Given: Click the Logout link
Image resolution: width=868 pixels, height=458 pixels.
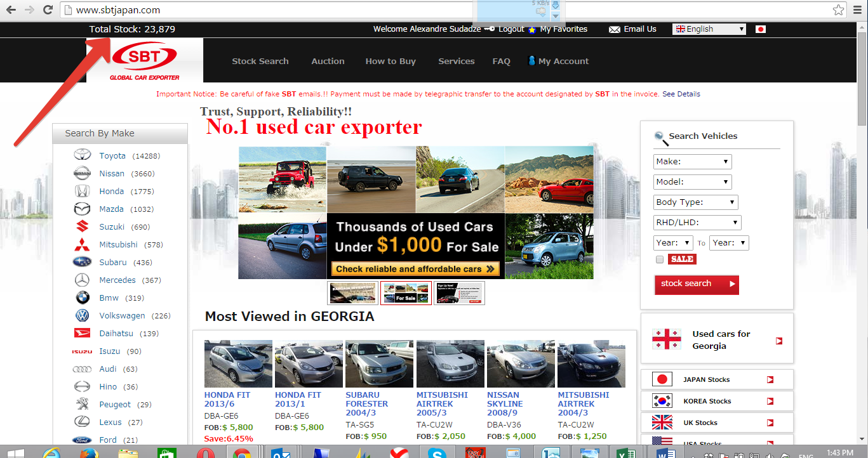Looking at the screenshot, I should pyautogui.click(x=511, y=29).
